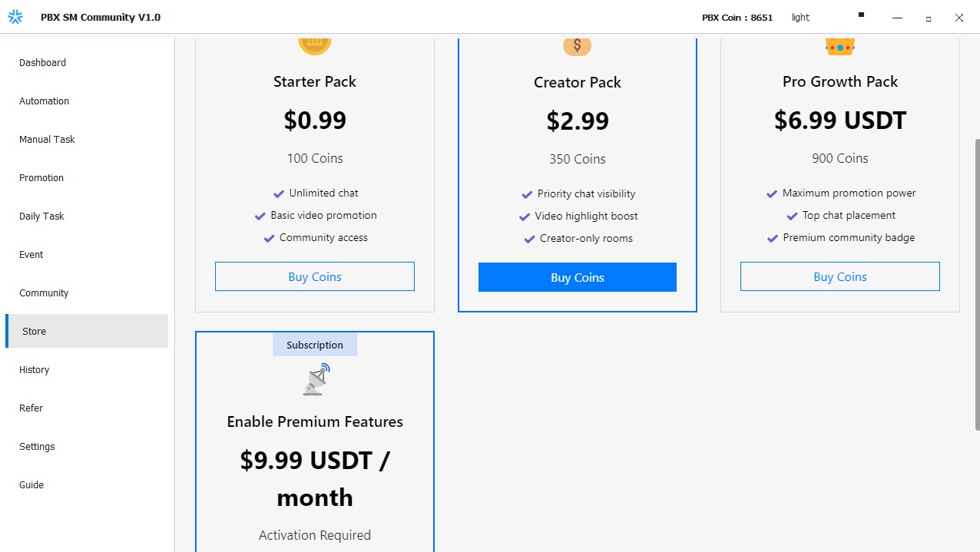Go to Automation in the sidebar
Image resolution: width=980 pixels, height=552 pixels.
(x=45, y=101)
